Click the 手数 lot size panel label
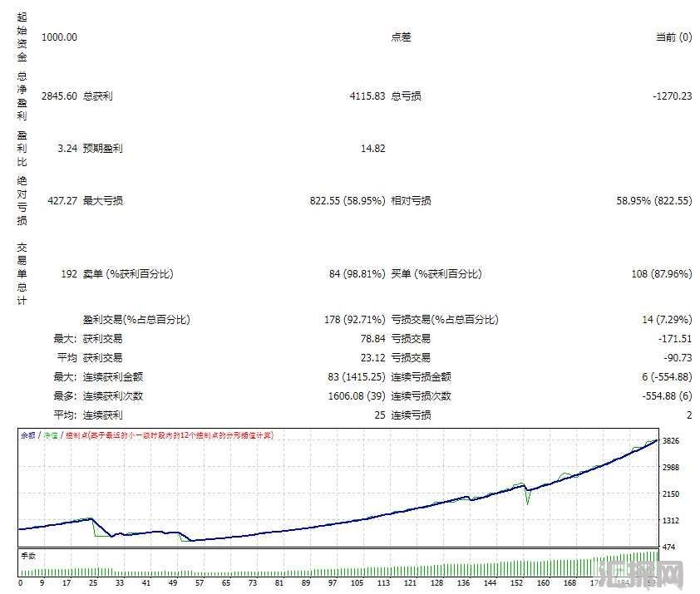The height and width of the screenshot is (594, 700). (29, 555)
